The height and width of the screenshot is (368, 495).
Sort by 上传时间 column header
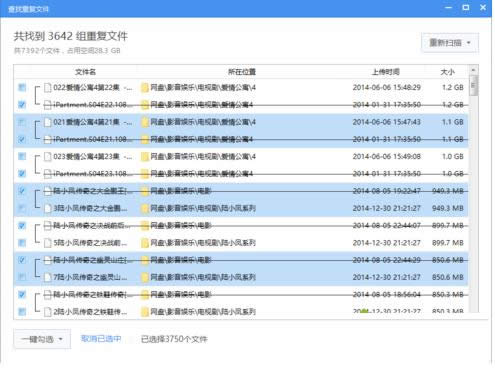(386, 72)
